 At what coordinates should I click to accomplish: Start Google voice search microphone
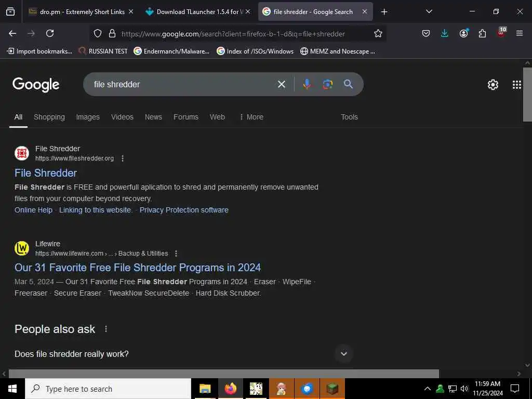(307, 84)
